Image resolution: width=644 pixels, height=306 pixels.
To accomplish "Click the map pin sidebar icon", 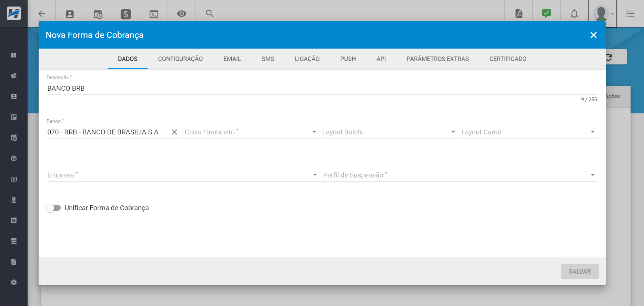I will pyautogui.click(x=14, y=200).
